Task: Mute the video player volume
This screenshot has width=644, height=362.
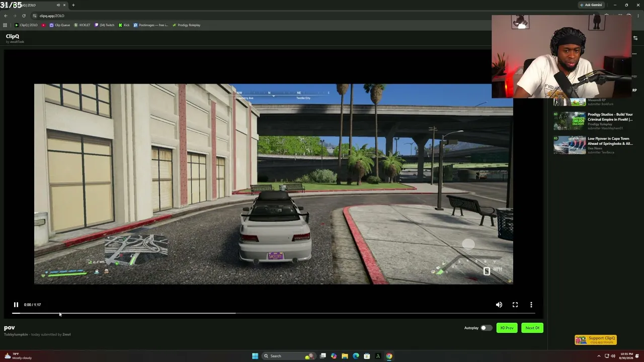Action: coord(499,305)
